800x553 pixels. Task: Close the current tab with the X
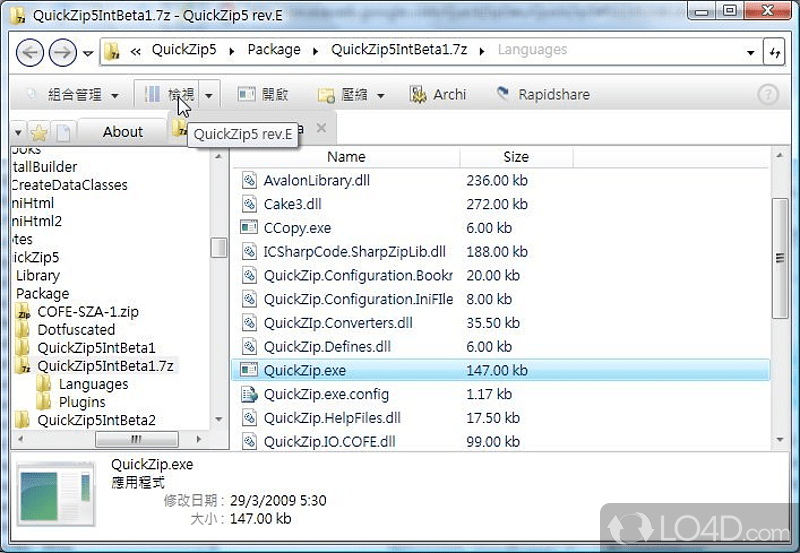click(x=321, y=128)
